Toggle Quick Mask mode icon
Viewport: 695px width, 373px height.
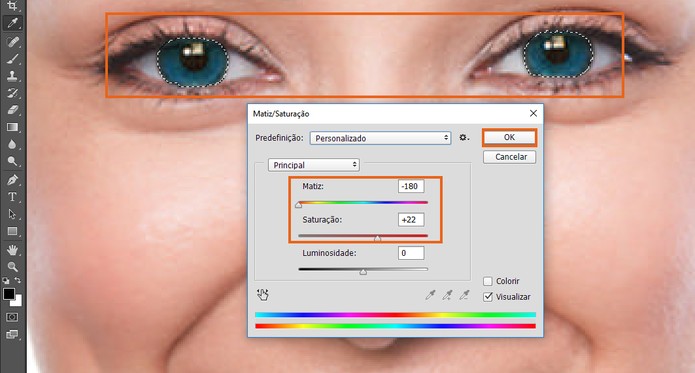coord(12,317)
